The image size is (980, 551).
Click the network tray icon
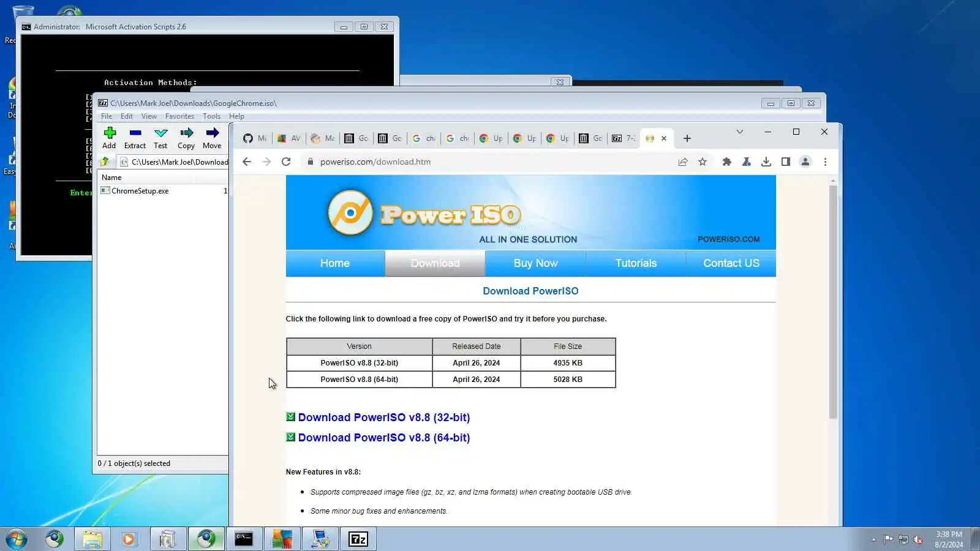coord(903,539)
